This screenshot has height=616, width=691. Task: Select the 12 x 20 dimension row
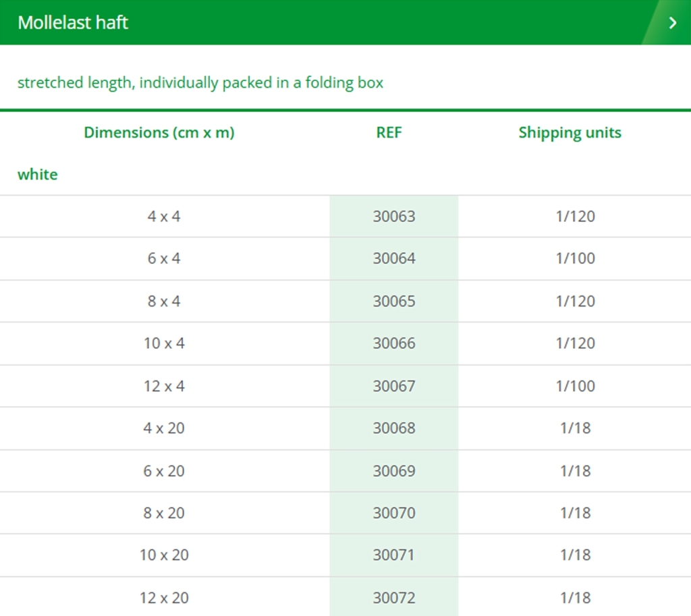(345, 598)
